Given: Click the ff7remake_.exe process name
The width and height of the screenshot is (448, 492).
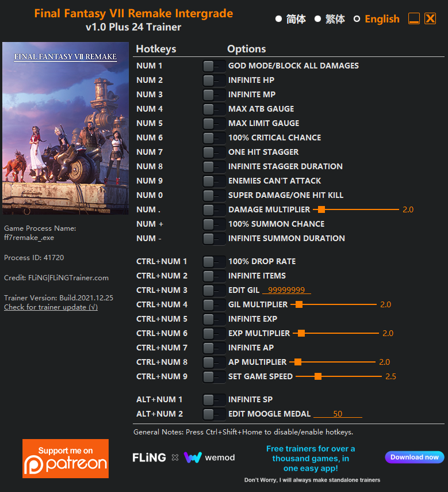Looking at the screenshot, I should tap(29, 238).
